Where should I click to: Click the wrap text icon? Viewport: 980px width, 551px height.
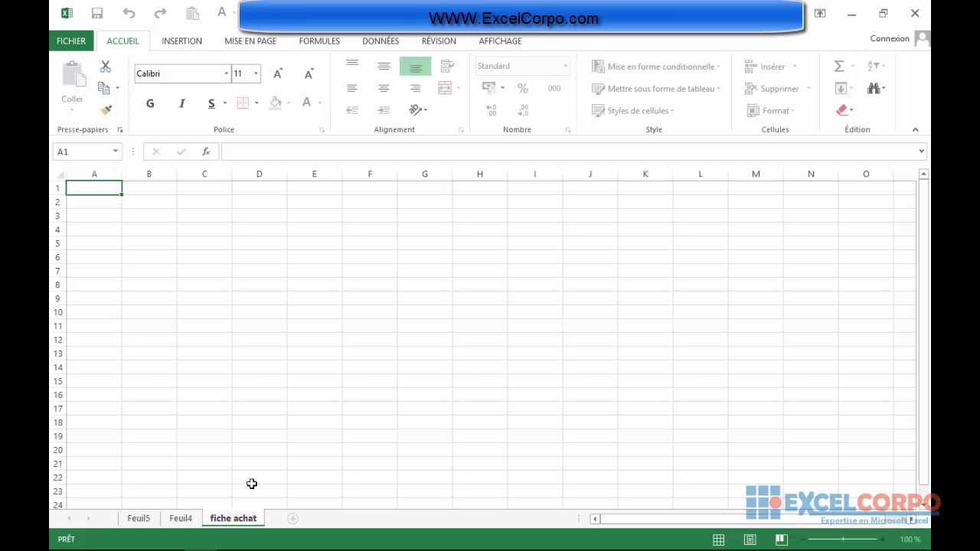(x=447, y=66)
